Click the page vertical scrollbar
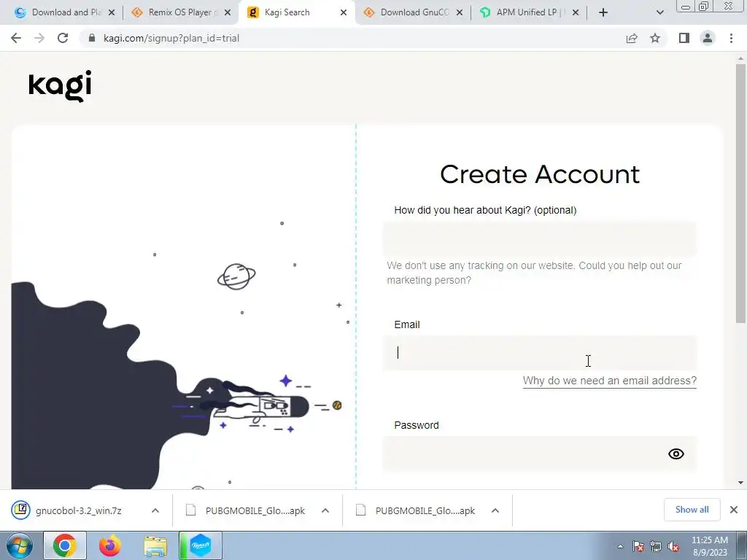Image resolution: width=747 pixels, height=560 pixels. 740,193
